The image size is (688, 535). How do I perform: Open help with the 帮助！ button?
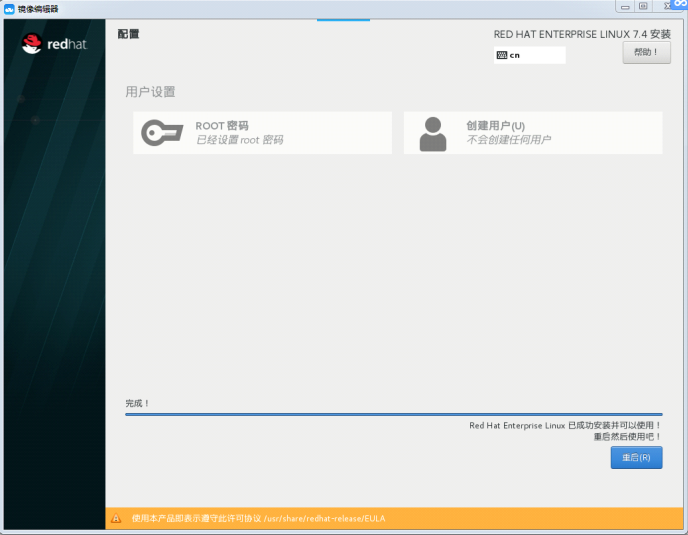coord(646,53)
